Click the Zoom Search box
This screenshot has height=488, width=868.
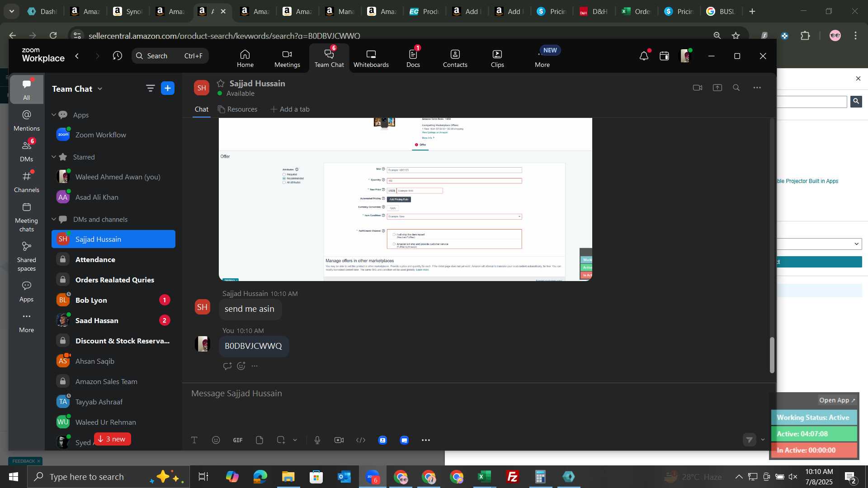[170, 56]
